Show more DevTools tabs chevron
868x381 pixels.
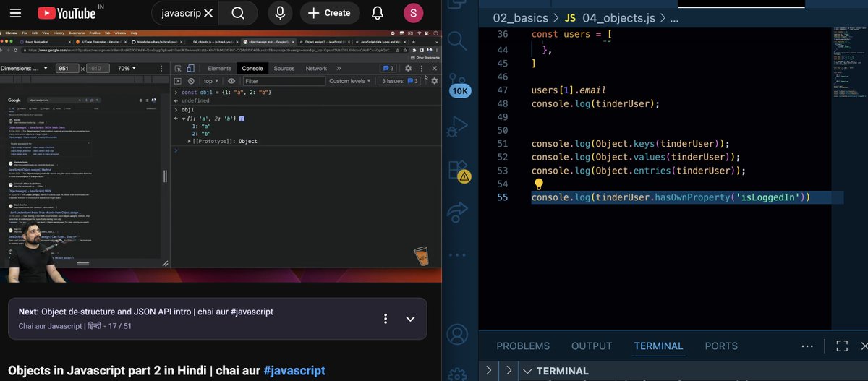pos(340,68)
